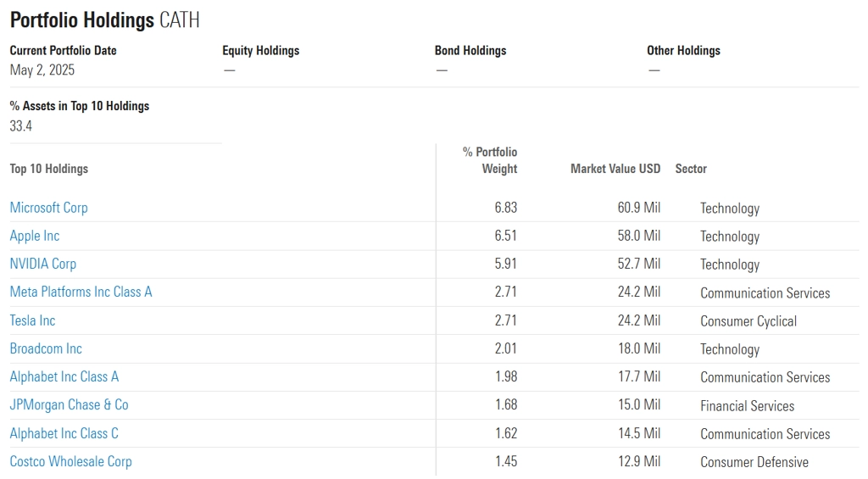Click Communication Services in Alphabet Class A row
Image resolution: width=868 pixels, height=479 pixels.
(x=765, y=377)
